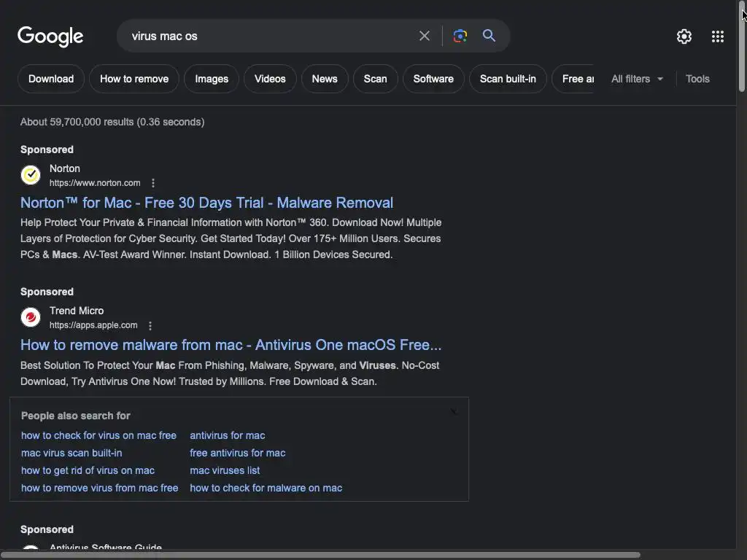Click the mac viruses list suggestion

pos(225,470)
